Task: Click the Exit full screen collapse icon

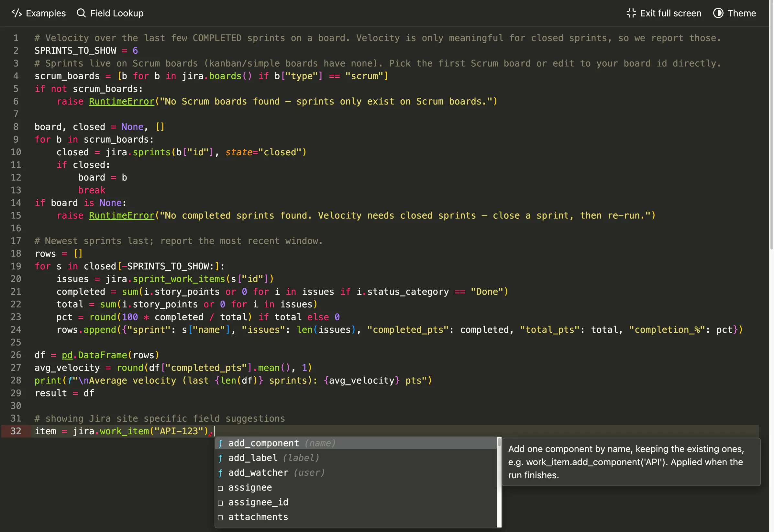Action: point(631,13)
